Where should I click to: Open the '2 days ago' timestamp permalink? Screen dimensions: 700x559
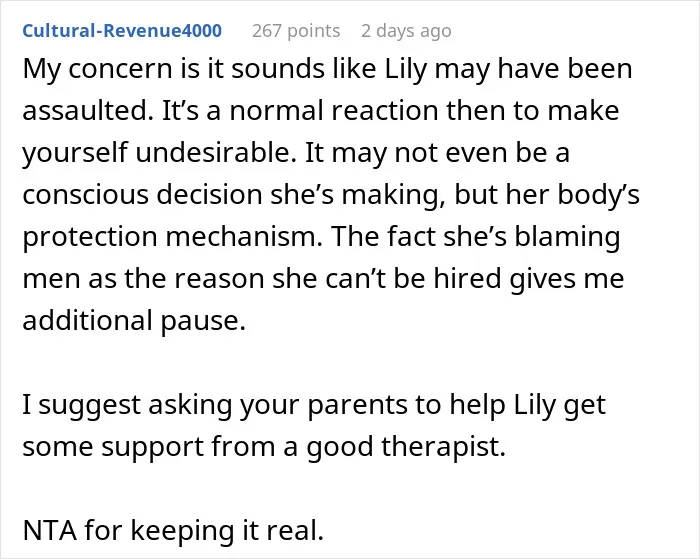tap(406, 31)
